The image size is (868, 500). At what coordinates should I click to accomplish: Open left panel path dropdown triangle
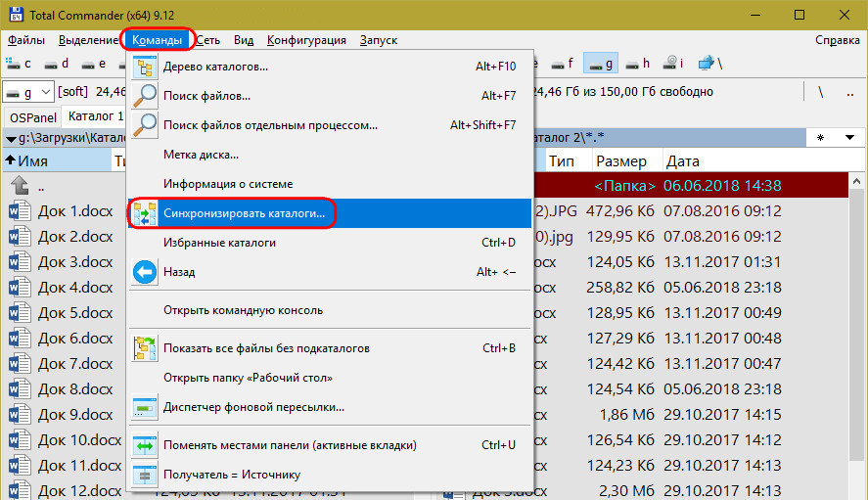click(11, 138)
